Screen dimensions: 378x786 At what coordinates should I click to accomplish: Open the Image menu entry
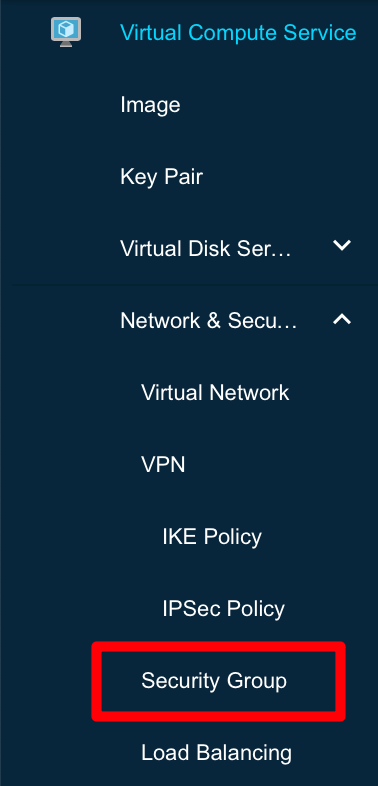click(150, 105)
